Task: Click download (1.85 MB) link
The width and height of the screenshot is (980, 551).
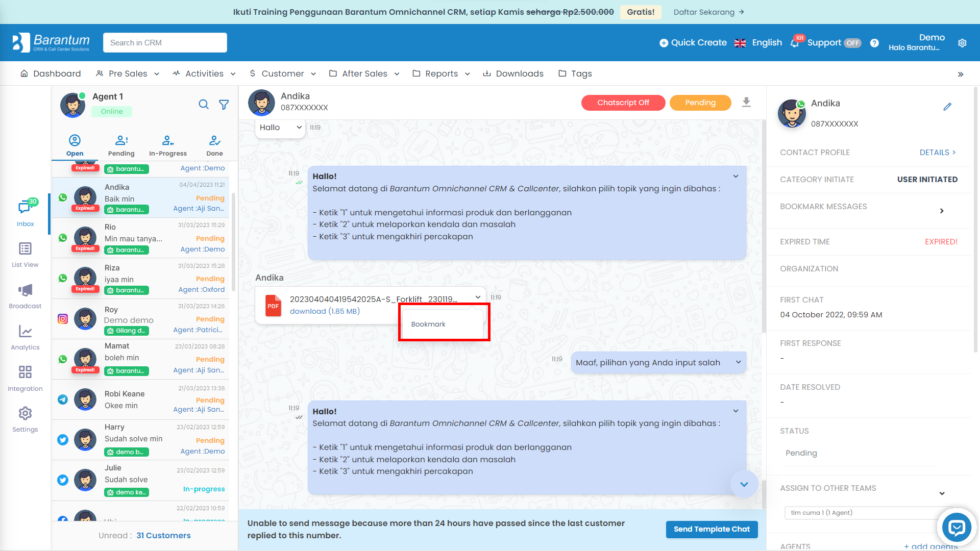Action: [325, 311]
